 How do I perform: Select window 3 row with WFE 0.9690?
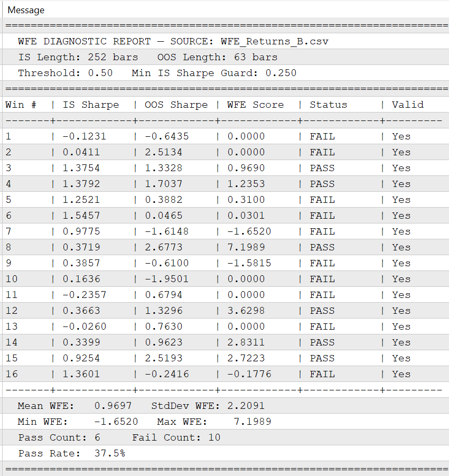click(226, 168)
